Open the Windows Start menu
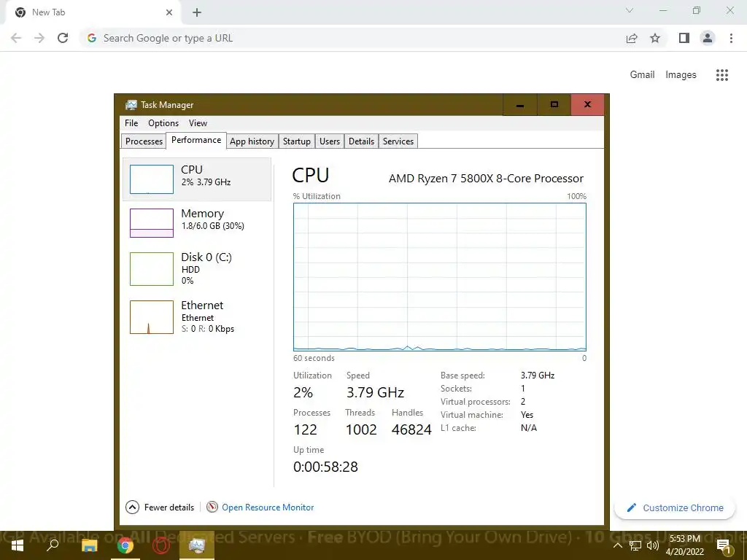Image resolution: width=747 pixels, height=560 pixels. tap(18, 545)
